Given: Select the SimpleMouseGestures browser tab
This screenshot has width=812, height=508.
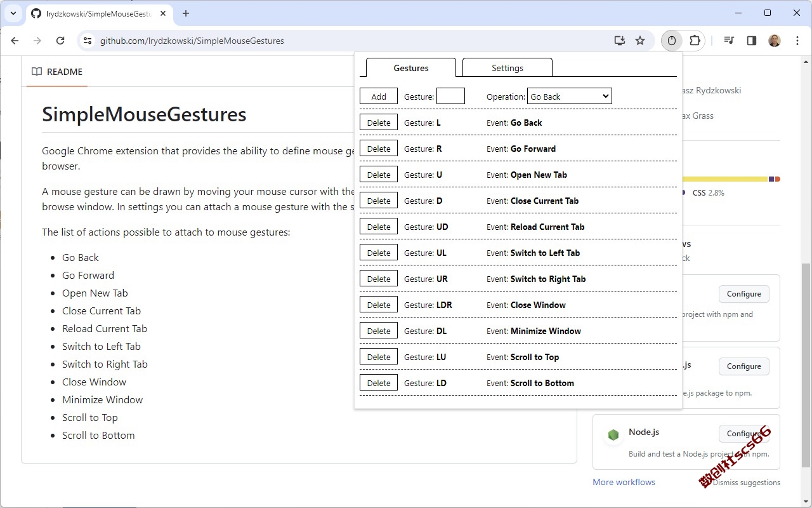Looking at the screenshot, I should [x=98, y=13].
